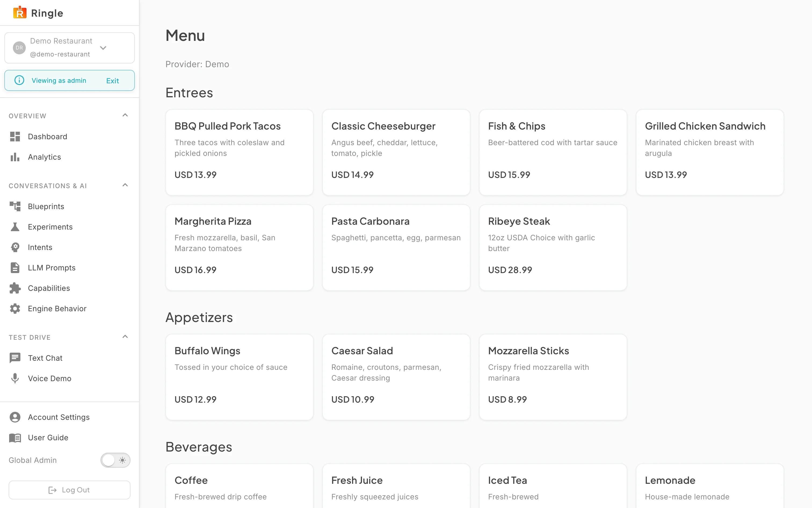Click the info icon in admin banner
Viewport: 812px width, 508px height.
(19, 80)
